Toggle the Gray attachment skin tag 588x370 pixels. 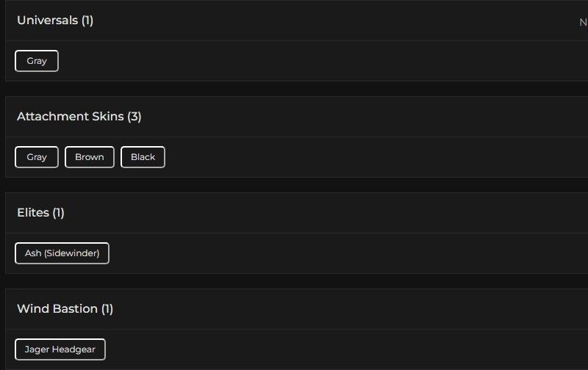click(x=37, y=157)
